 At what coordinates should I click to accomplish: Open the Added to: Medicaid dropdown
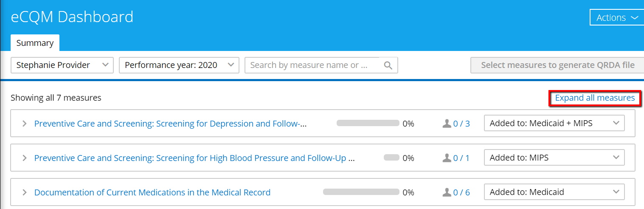pyautogui.click(x=554, y=192)
